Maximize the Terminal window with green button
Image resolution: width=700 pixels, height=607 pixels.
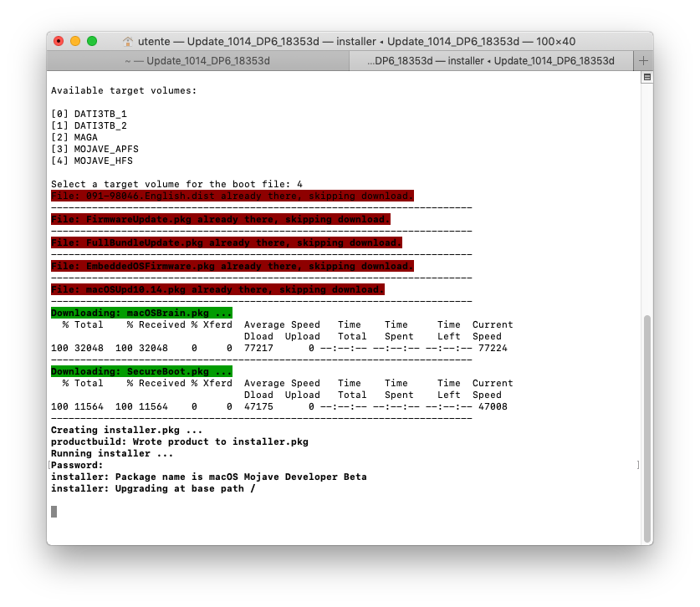click(x=92, y=41)
